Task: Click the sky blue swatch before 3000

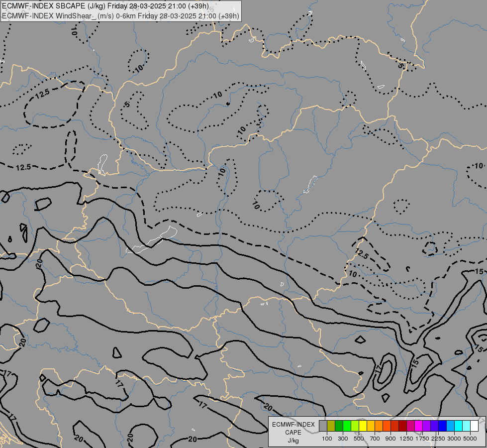Action: [451, 426]
